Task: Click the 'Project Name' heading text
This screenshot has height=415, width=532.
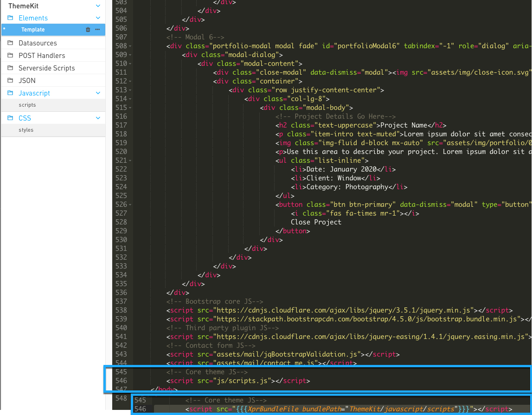Action: tap(404, 125)
